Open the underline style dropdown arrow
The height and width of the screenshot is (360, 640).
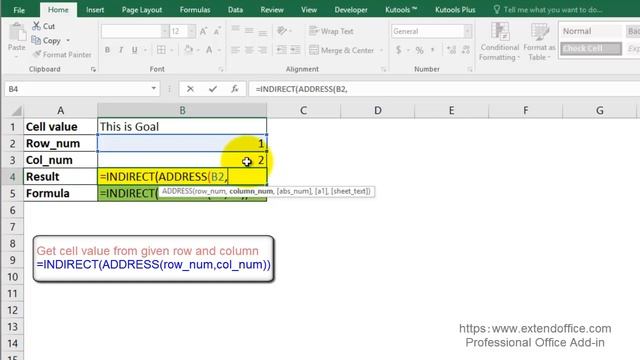[x=145, y=50]
